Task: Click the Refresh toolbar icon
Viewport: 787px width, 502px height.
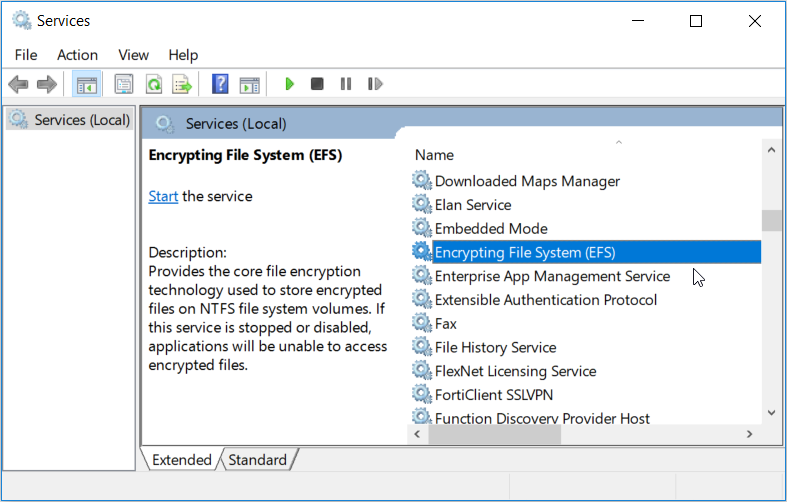Action: tap(153, 84)
